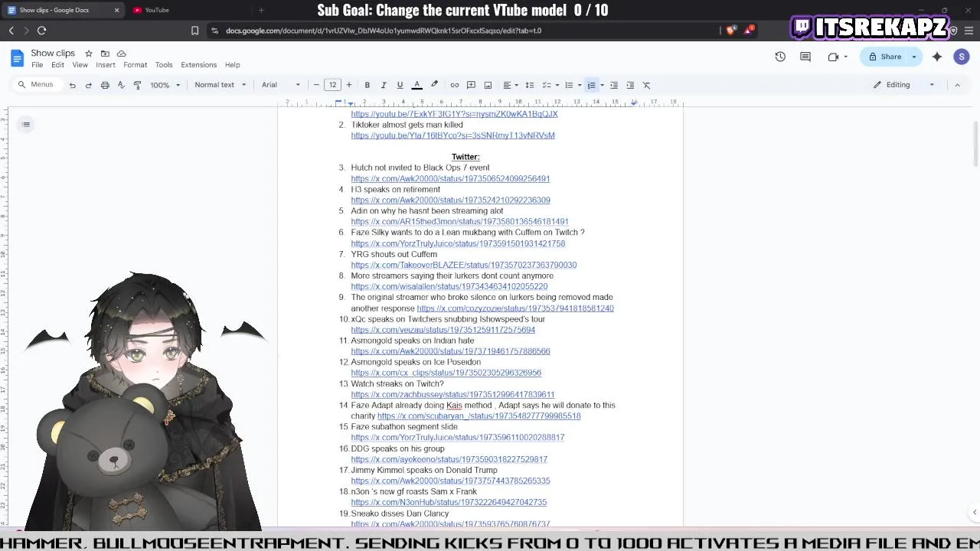Toggle the numbered list button

[591, 85]
